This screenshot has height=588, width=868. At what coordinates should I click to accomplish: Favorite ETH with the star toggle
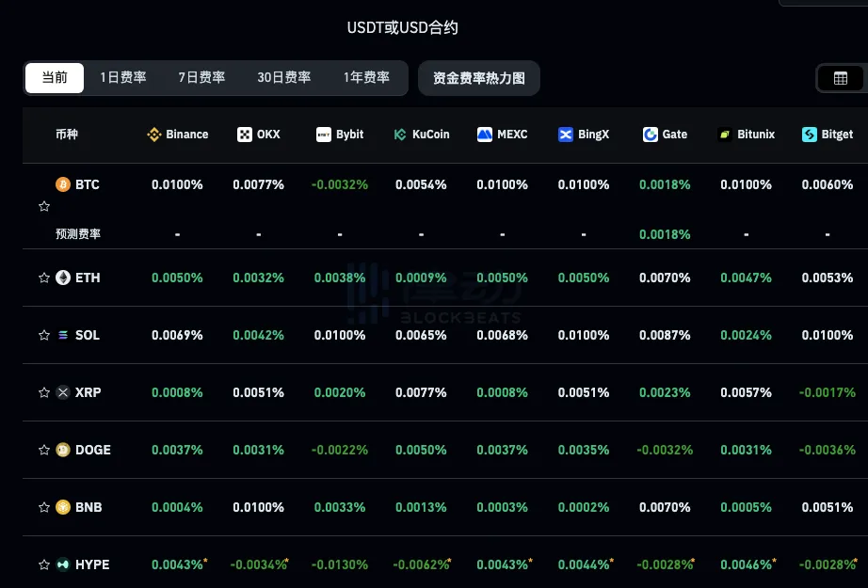44,278
